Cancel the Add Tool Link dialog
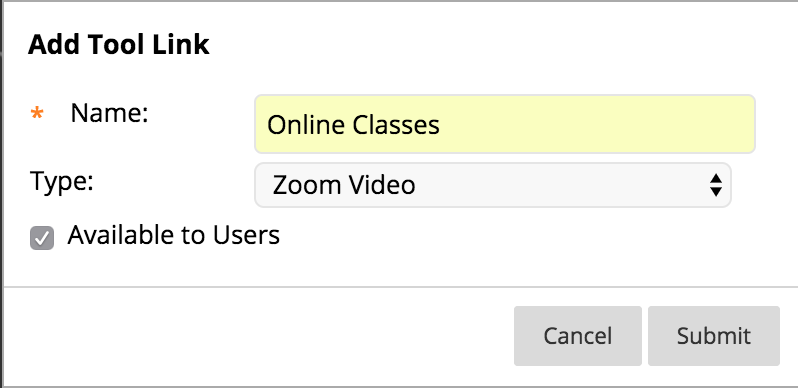This screenshot has width=798, height=388. pos(578,336)
